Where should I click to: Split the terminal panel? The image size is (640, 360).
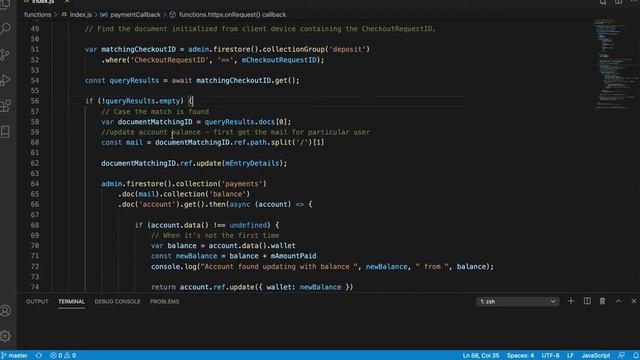tap(587, 301)
